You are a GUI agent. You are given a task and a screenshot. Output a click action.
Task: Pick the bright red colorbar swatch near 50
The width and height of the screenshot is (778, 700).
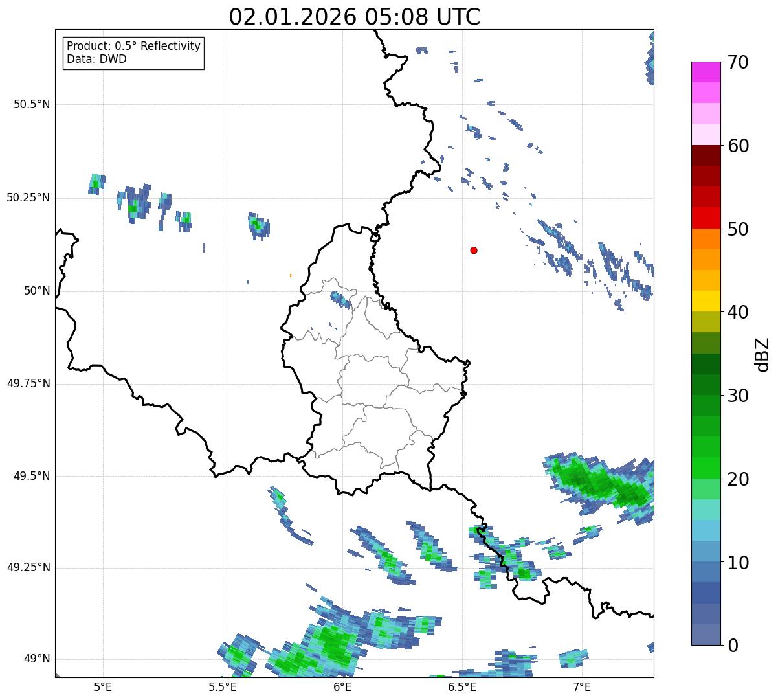[706, 218]
